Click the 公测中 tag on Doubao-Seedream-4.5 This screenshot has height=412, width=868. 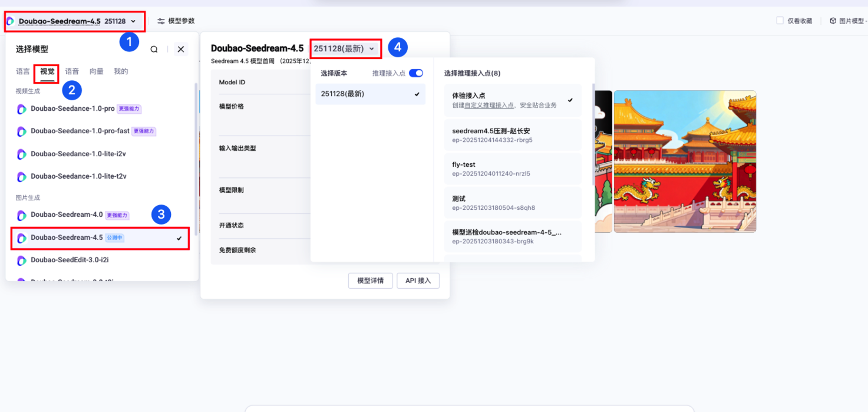(115, 238)
